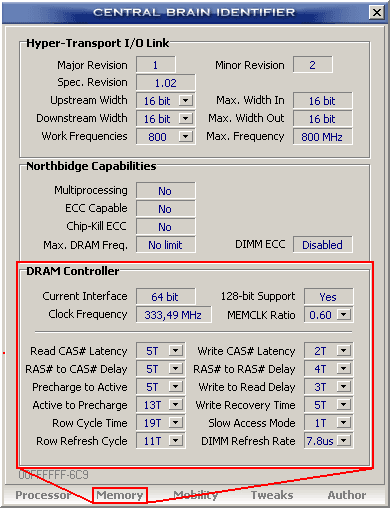390x508 pixels.
Task: Select the Max. Frequency 800 MHz field
Action: point(323,137)
